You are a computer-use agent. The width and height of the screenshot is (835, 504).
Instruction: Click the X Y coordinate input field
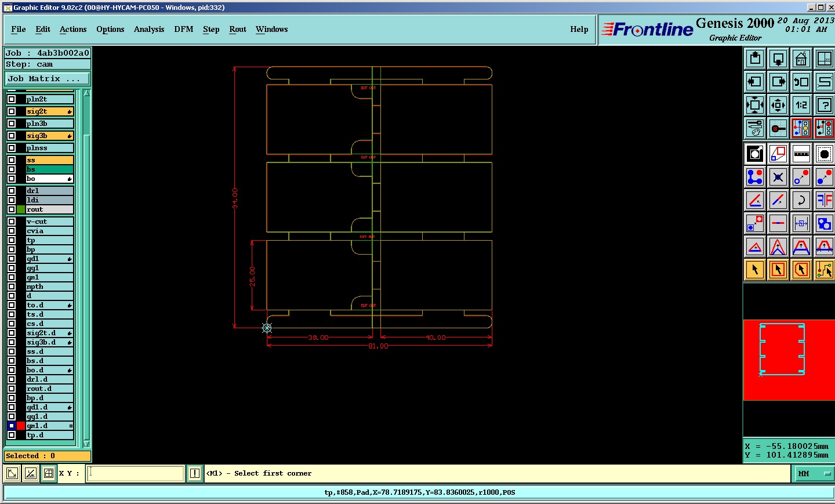point(136,473)
